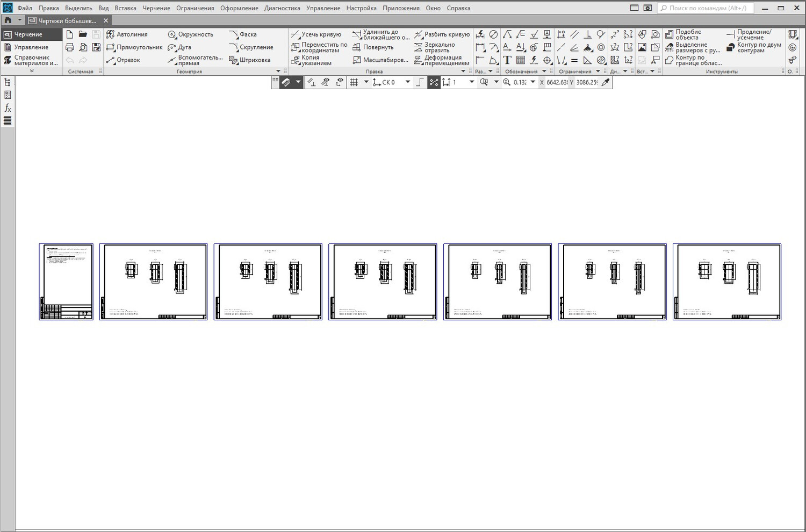The image size is (806, 532).
Task: Open the zoom scale 0.13 dropdown
Action: [532, 82]
